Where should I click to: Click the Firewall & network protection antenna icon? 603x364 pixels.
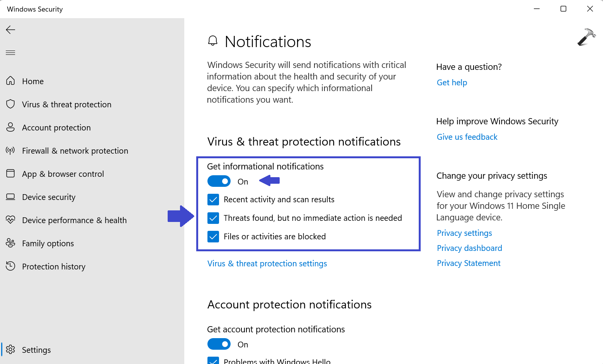[x=10, y=150]
